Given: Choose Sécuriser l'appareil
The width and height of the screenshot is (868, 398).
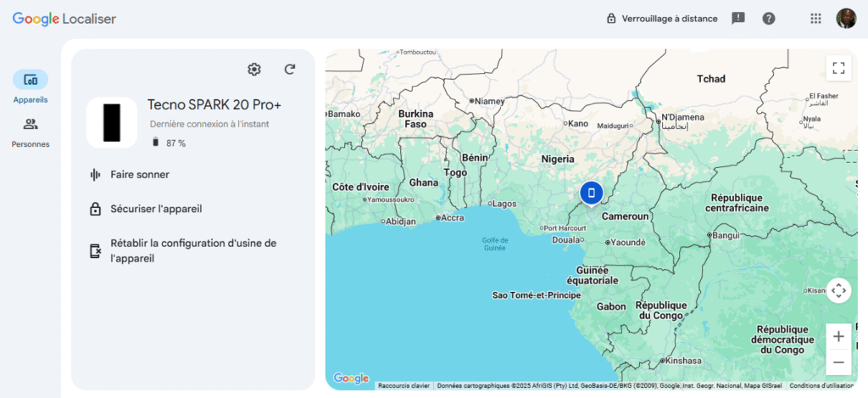Looking at the screenshot, I should [x=156, y=209].
